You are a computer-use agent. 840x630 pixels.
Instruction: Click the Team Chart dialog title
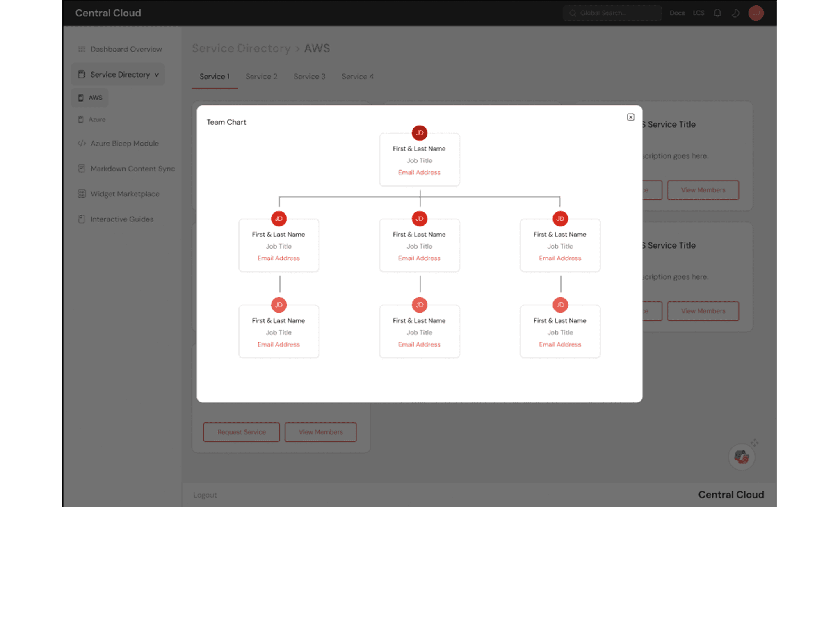pyautogui.click(x=226, y=122)
